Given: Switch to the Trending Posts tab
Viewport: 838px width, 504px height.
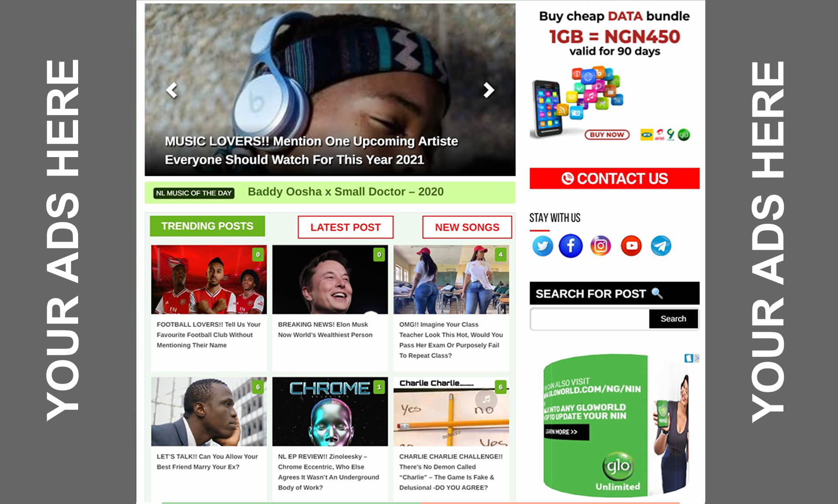Looking at the screenshot, I should 207,226.
